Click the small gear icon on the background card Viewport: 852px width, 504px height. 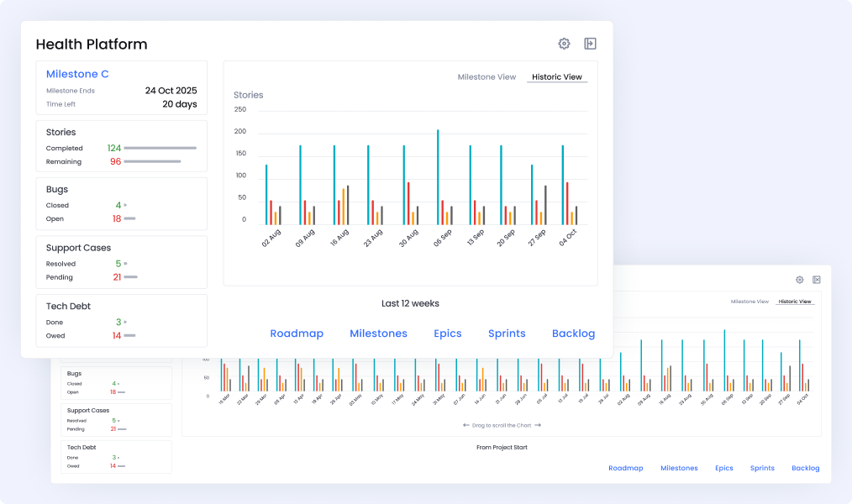coord(800,280)
